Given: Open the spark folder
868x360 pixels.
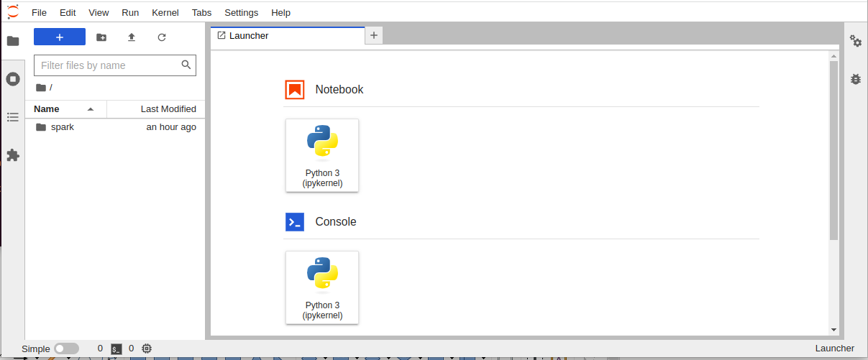Looking at the screenshot, I should point(63,127).
